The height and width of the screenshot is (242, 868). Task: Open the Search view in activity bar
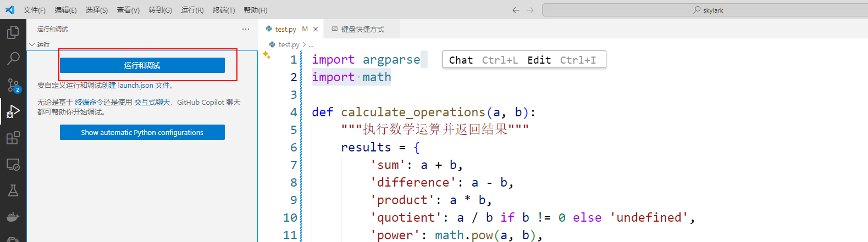click(13, 58)
